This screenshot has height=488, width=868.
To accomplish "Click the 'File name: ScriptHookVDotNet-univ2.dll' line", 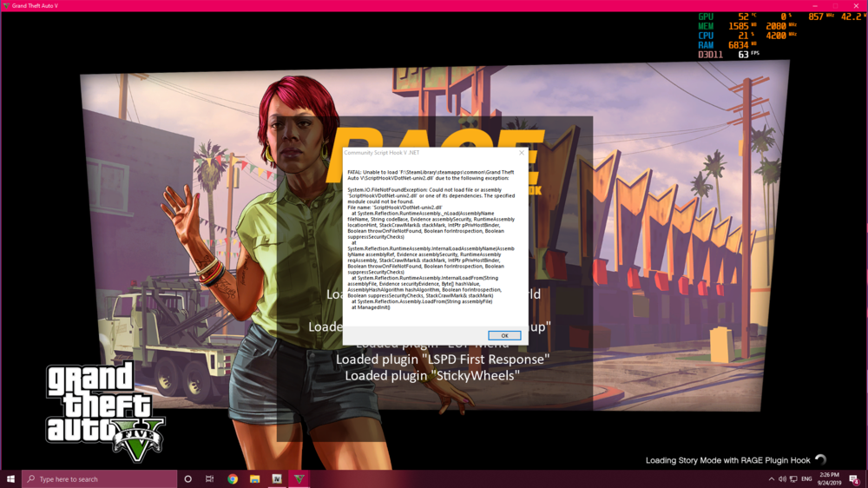I will coord(395,208).
